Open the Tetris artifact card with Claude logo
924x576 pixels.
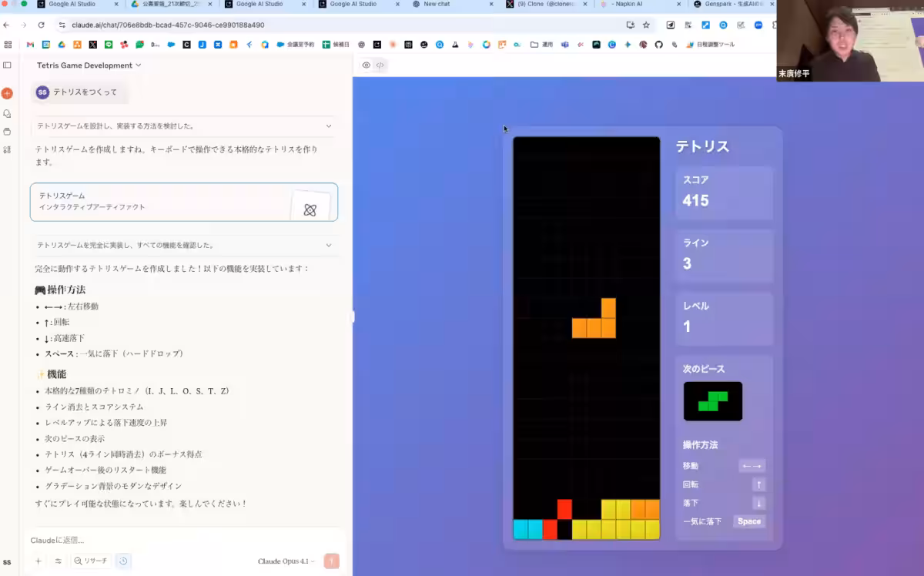pos(184,202)
